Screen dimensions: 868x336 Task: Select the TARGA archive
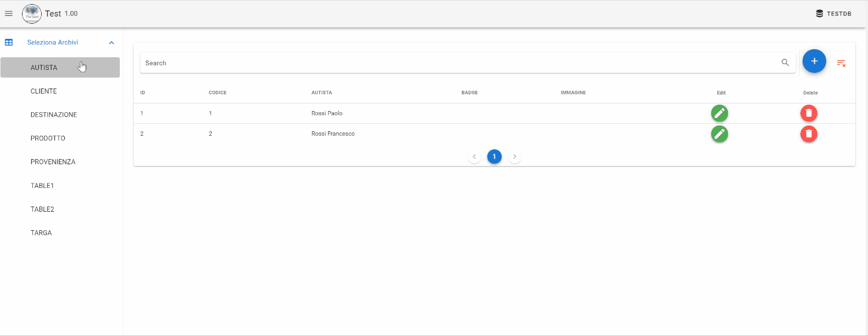pyautogui.click(x=60, y=233)
